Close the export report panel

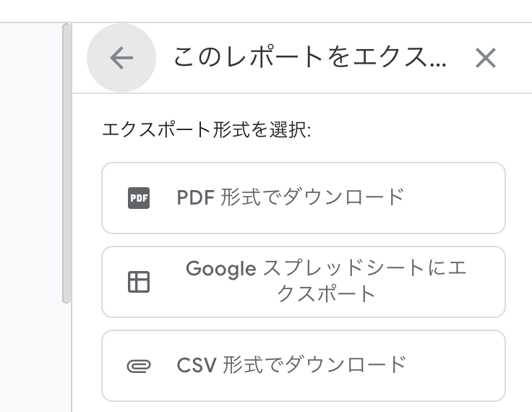point(485,59)
